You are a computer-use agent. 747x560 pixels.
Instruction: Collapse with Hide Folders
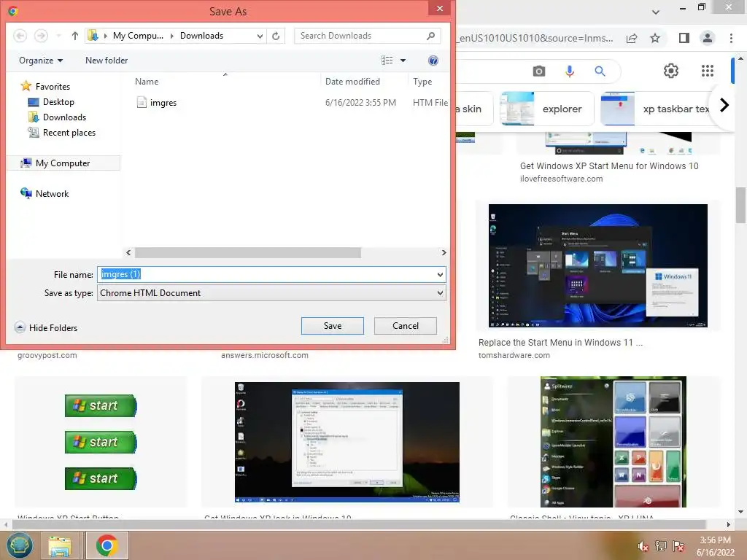point(46,327)
